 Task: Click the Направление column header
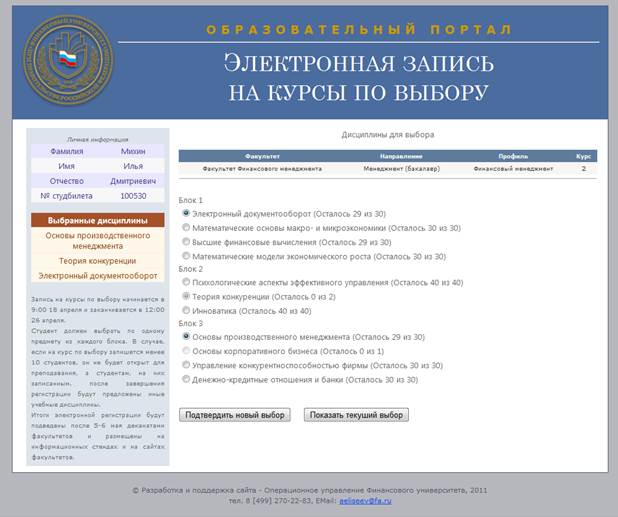[x=401, y=156]
